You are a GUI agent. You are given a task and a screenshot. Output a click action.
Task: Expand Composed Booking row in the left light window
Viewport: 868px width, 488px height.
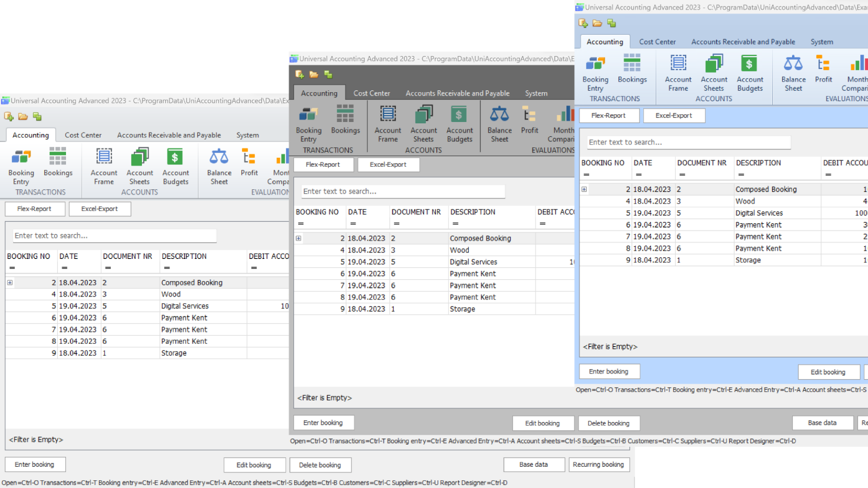coord(10,283)
